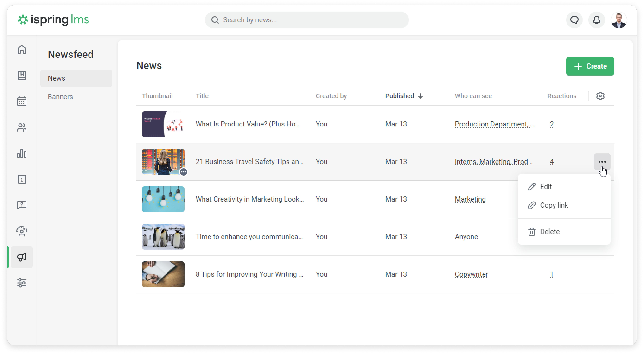Open user profile avatar menu
This screenshot has width=644, height=354.
pyautogui.click(x=619, y=20)
